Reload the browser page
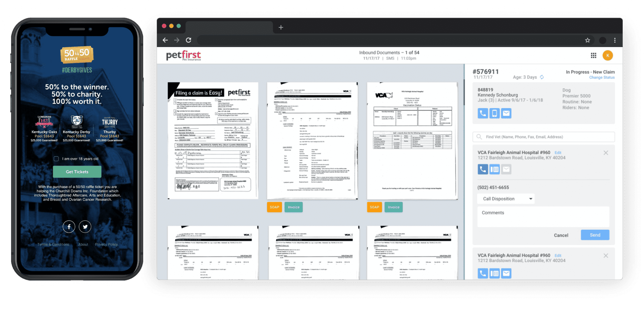Image resolution: width=644 pixels, height=309 pixels. 188,40
